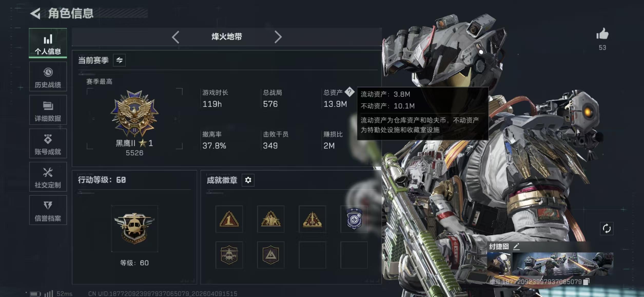Select the blue shield achievement badge
The width and height of the screenshot is (644, 297).
[354, 219]
